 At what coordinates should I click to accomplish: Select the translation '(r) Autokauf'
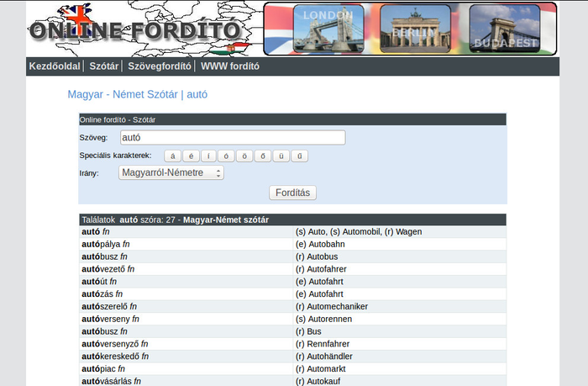pos(318,381)
